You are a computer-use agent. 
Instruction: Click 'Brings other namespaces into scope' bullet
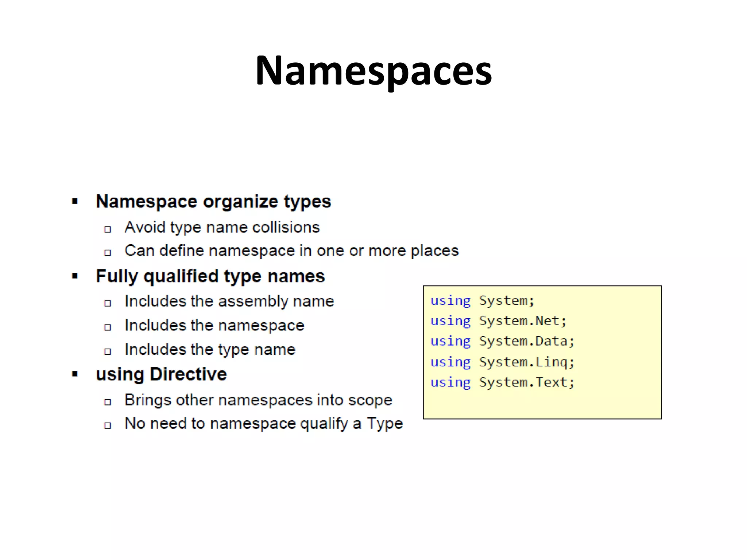click(258, 400)
